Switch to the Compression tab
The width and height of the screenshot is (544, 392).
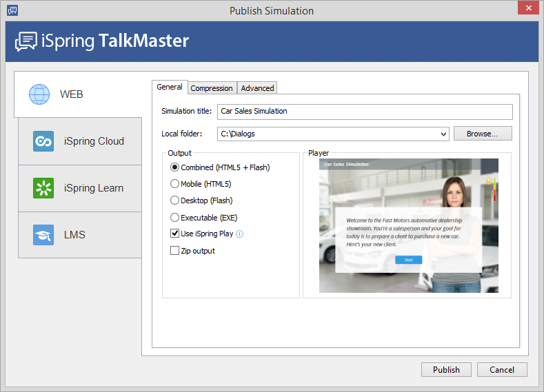pos(212,88)
